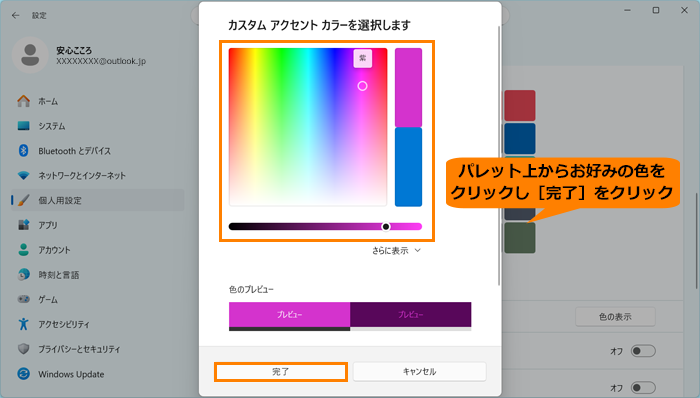Click the System monitor icon
Screen dimensions: 700x398
(x=24, y=126)
